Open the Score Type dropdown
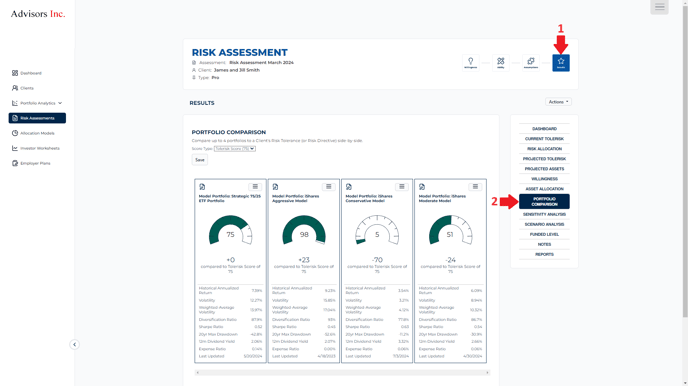 click(x=235, y=149)
